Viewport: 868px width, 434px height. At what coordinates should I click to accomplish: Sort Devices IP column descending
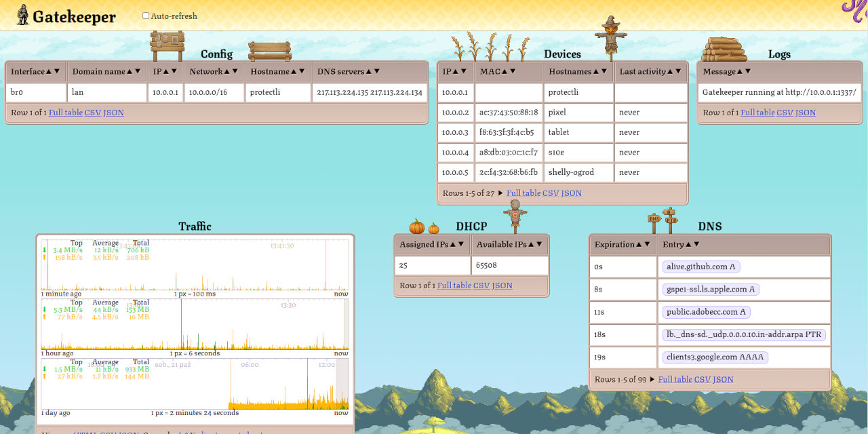[464, 71]
